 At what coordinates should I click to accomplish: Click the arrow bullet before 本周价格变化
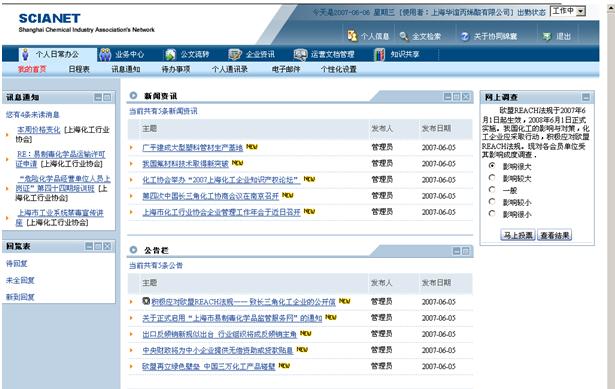point(7,135)
